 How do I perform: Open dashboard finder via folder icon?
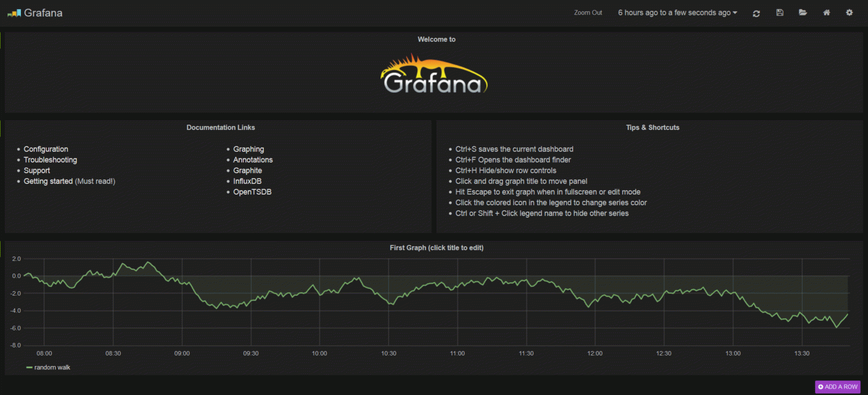(x=803, y=12)
